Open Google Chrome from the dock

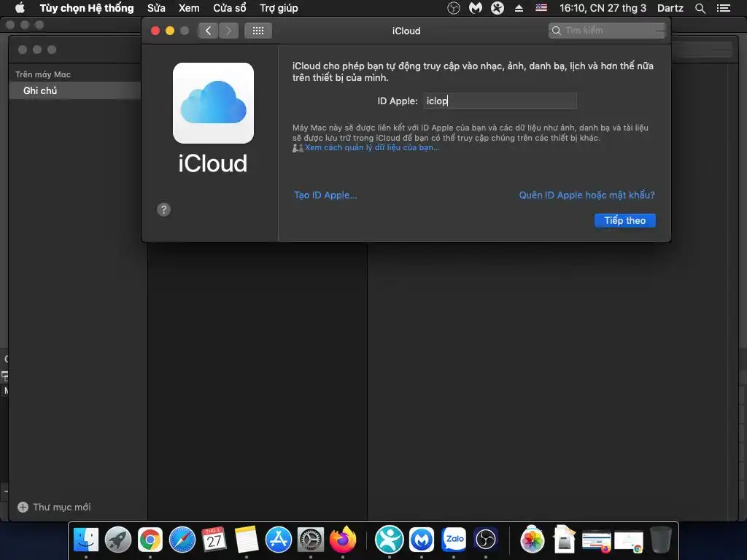(150, 540)
